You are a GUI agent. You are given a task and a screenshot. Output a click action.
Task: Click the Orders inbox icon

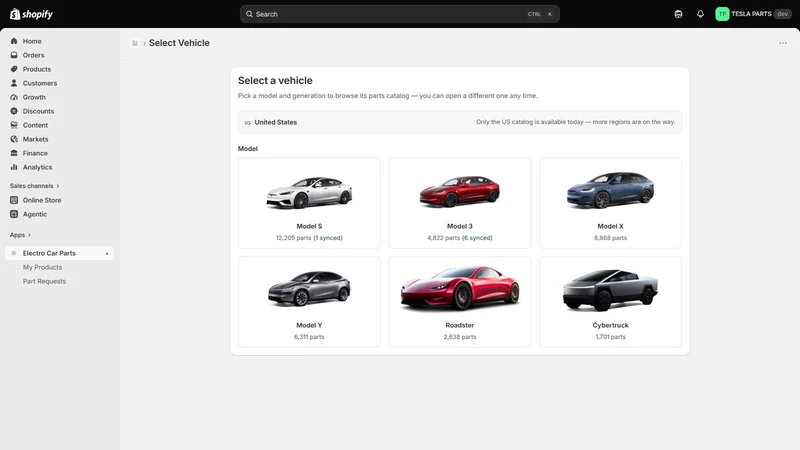tap(14, 55)
